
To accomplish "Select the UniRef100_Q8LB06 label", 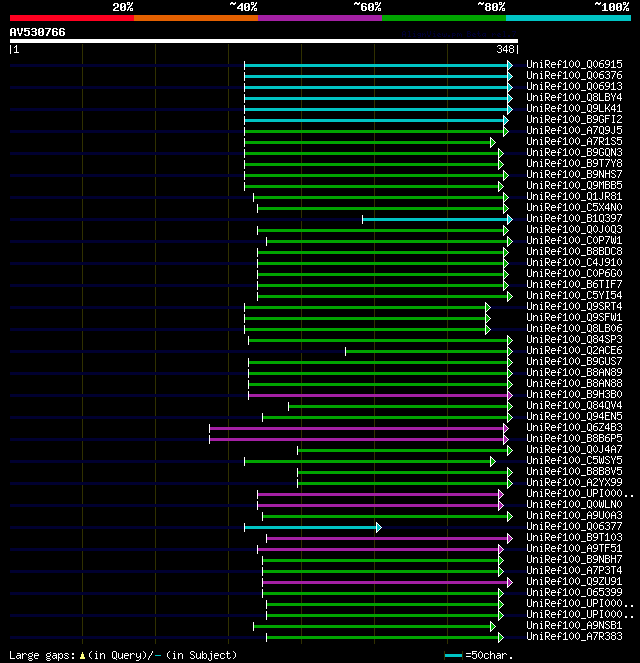I will [574, 328].
